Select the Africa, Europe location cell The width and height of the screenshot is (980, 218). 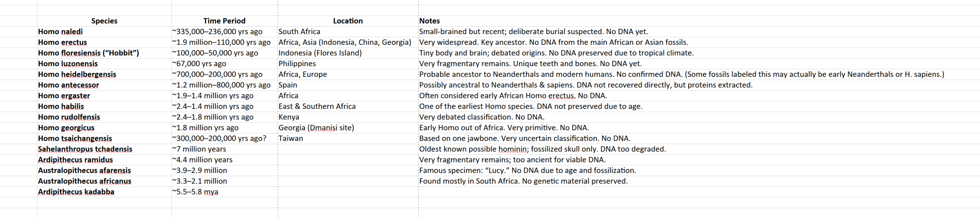(348, 74)
